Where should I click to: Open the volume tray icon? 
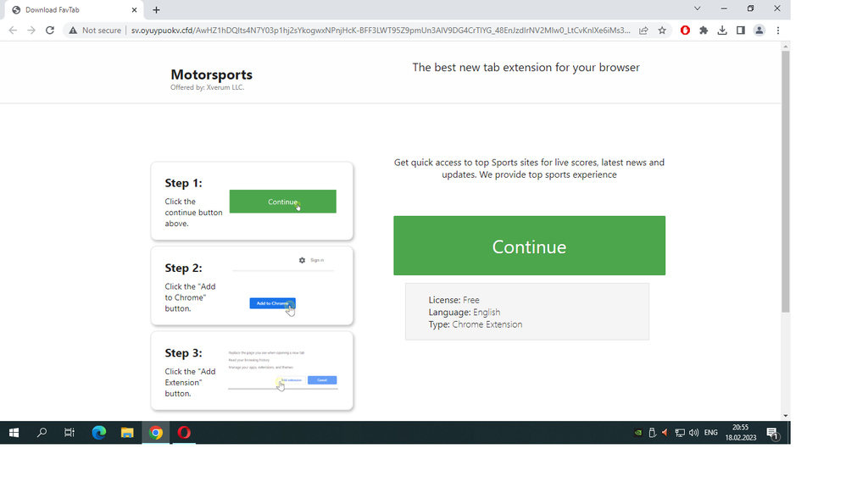coord(693,433)
